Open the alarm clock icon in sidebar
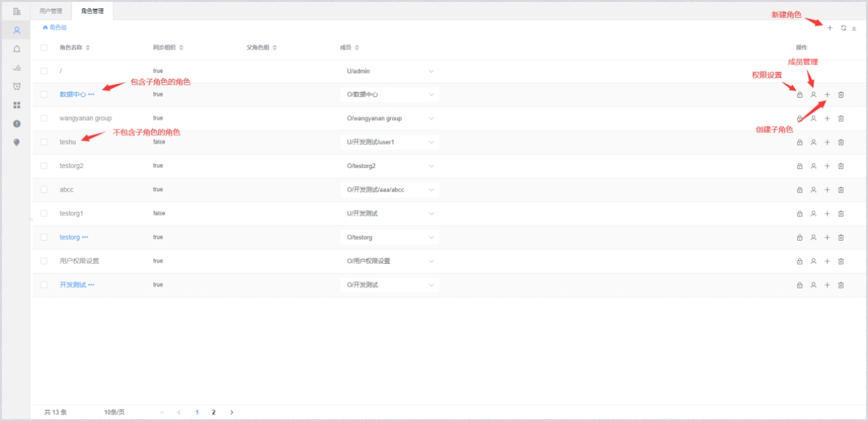Image resolution: width=868 pixels, height=421 pixels. coord(16,86)
